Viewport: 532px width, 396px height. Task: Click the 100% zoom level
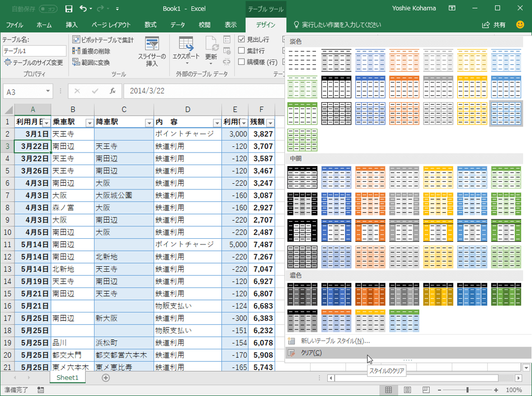(514, 390)
